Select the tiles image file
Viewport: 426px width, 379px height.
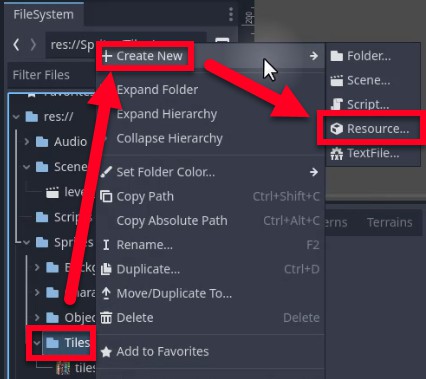[76, 368]
